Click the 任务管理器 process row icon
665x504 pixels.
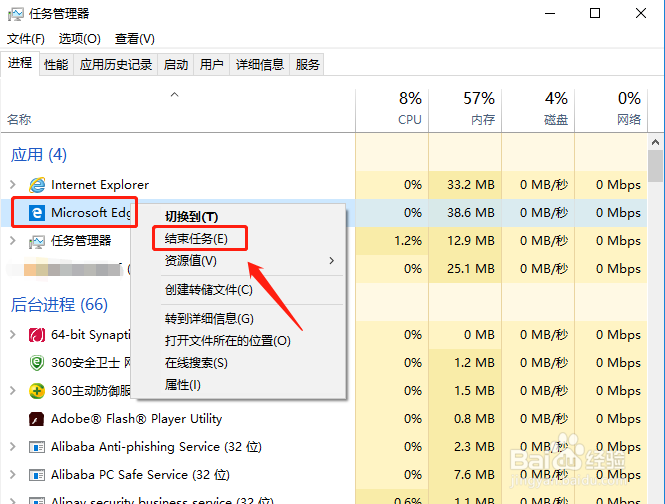point(37,241)
